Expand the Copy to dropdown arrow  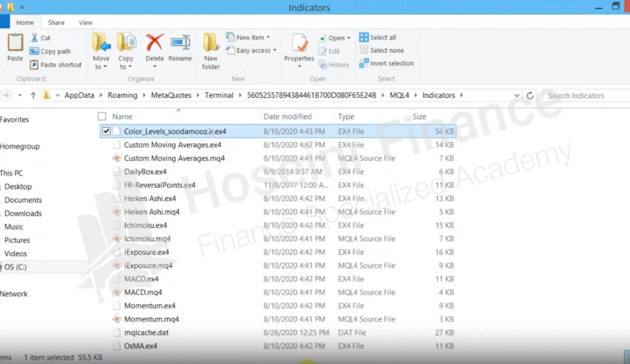[129, 67]
